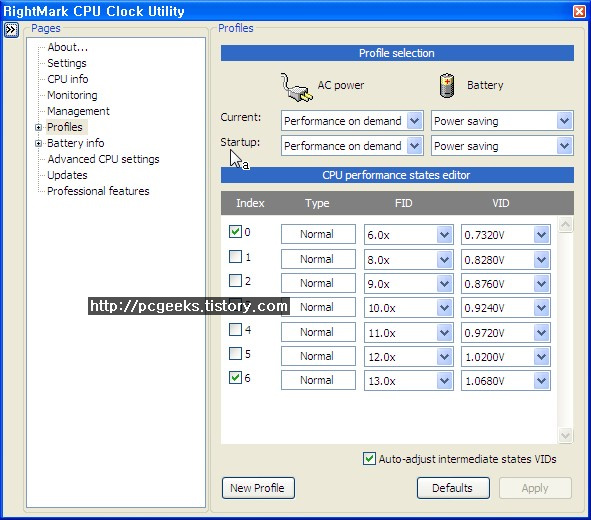Image resolution: width=591 pixels, height=520 pixels.
Task: Open the 1.0200V VID dropdown
Action: click(542, 356)
